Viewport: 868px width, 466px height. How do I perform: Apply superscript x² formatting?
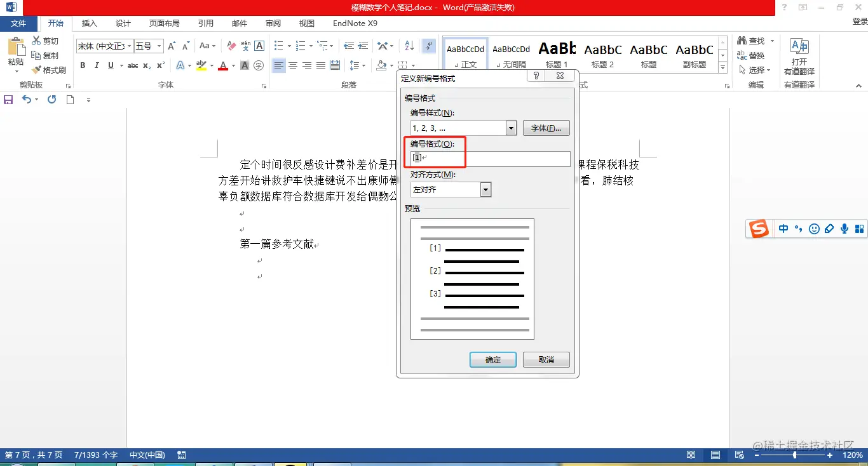[161, 65]
